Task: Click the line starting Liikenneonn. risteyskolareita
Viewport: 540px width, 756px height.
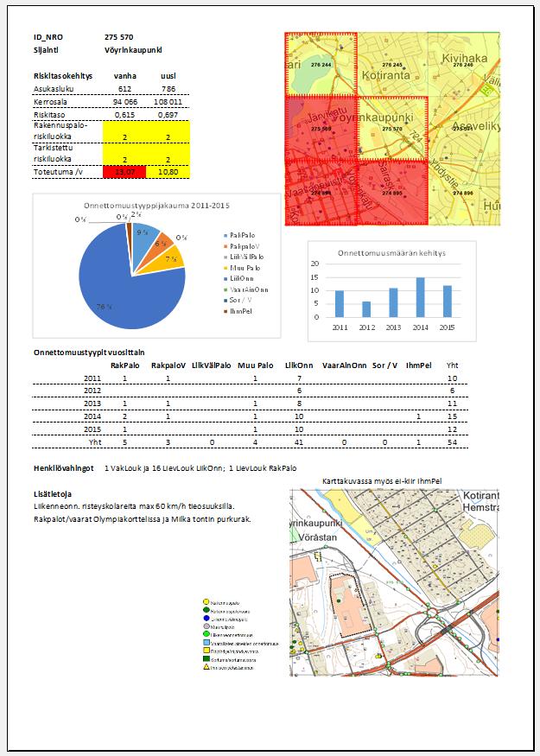Action: [134, 506]
